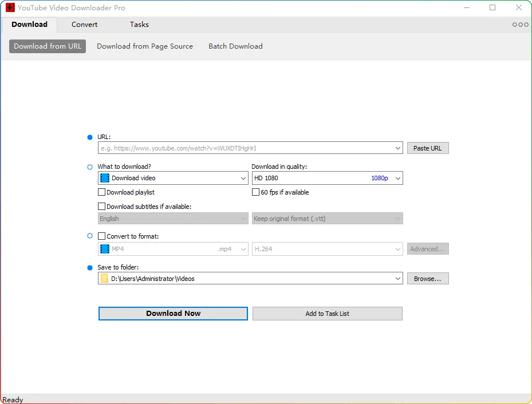The width and height of the screenshot is (532, 404).
Task: Click the Browse... button
Action: (x=428, y=279)
